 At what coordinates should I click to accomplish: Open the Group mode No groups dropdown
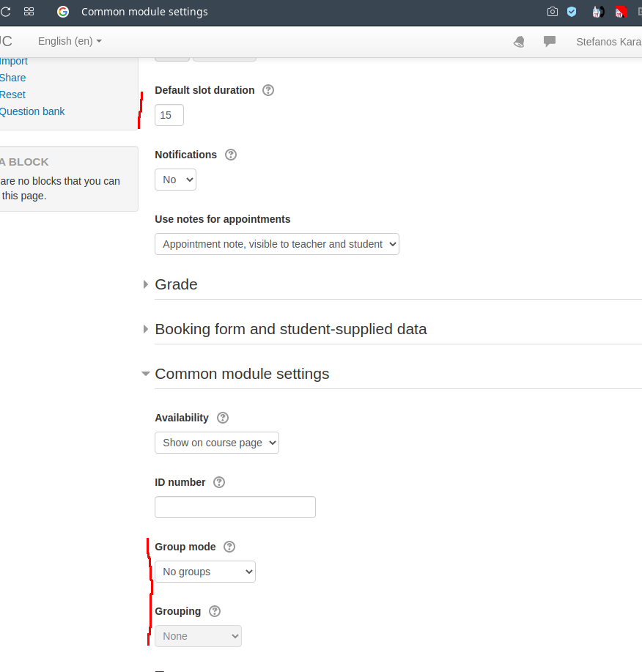pos(204,572)
